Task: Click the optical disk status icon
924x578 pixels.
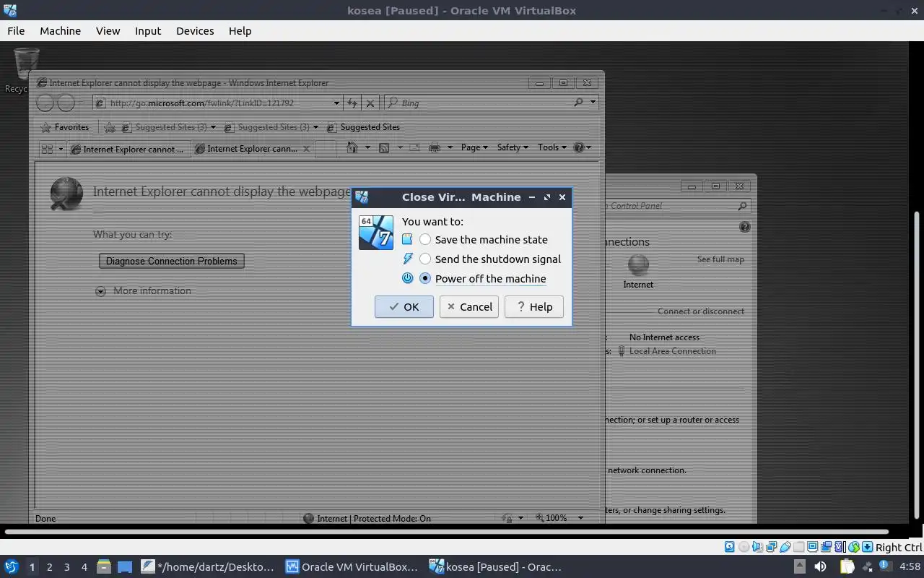Action: point(744,547)
